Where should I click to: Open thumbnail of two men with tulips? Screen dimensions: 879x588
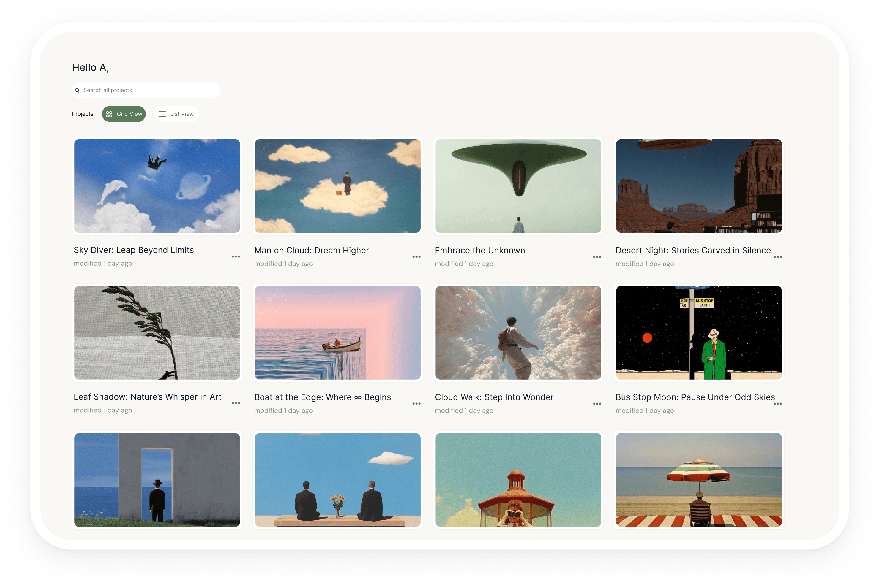(337, 480)
